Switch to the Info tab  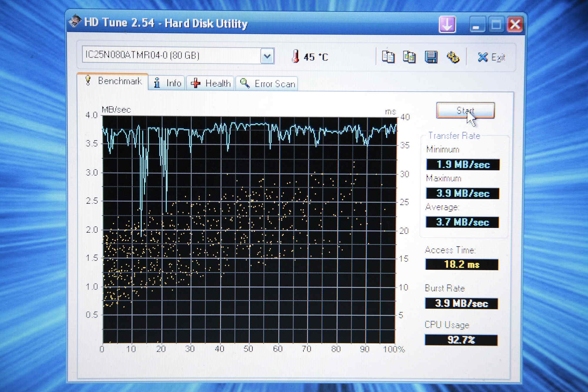click(167, 83)
